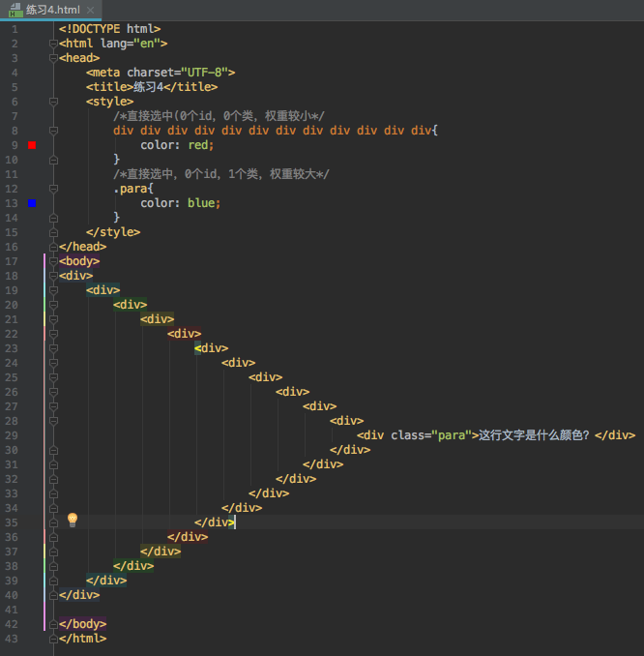Click the <!DOCTYPE html> text
644x656 pixels.
(x=109, y=29)
